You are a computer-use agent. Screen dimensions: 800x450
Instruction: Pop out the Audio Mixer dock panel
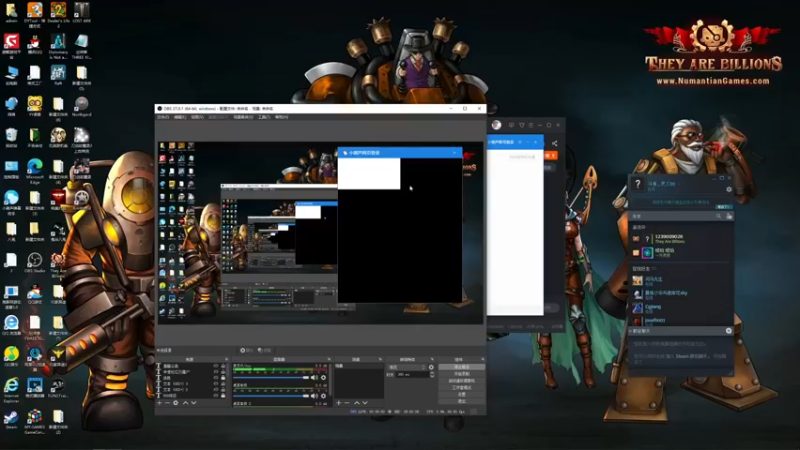click(x=329, y=359)
